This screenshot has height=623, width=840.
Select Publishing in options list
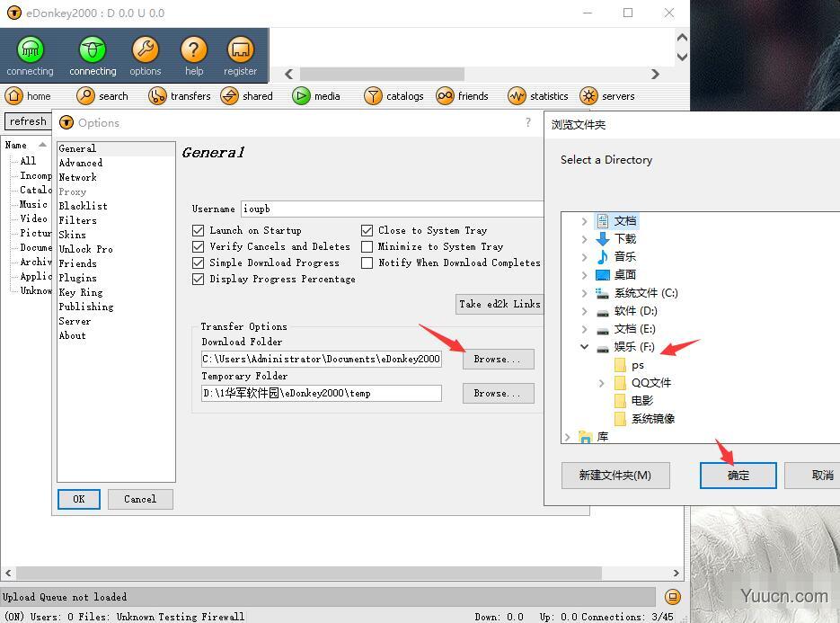pos(86,307)
